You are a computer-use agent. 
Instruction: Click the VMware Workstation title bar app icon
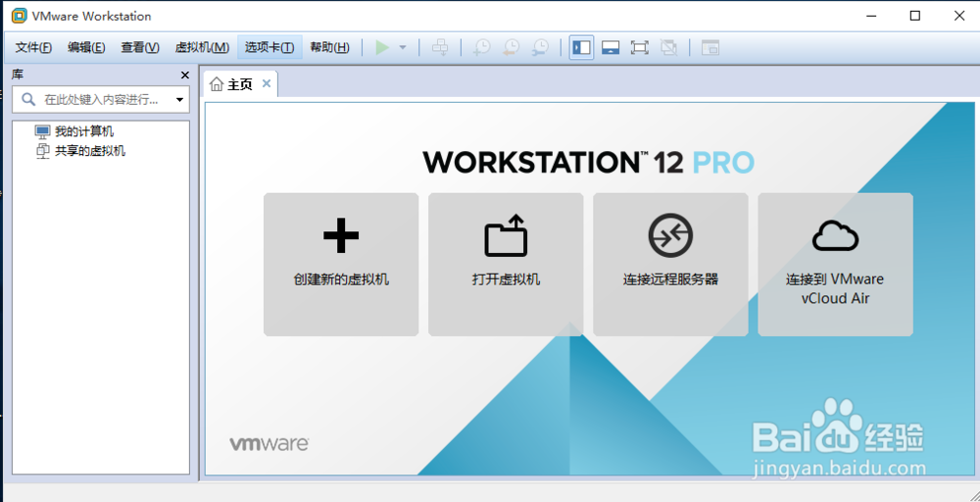[20, 16]
